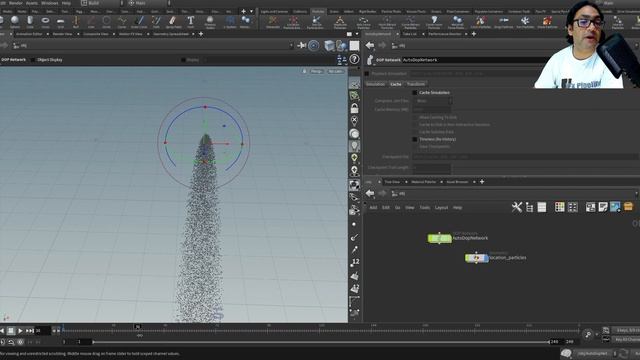Toggle the Playback Simulation checkbox
The height and width of the screenshot is (360, 640).
tap(367, 73)
